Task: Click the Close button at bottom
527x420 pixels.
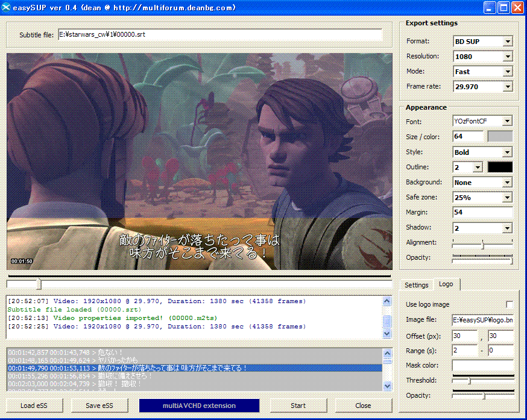Action: (364, 406)
